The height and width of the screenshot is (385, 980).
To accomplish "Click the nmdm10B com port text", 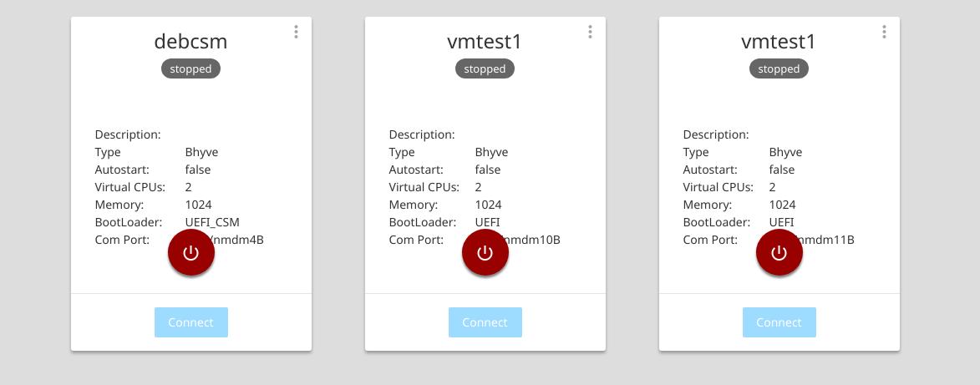I will point(535,241).
